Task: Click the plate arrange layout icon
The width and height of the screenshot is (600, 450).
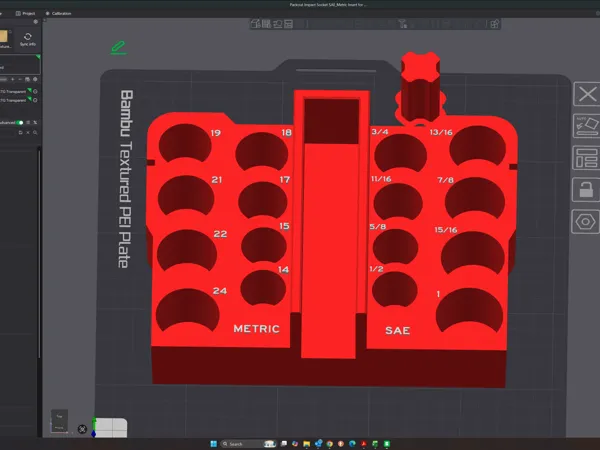Action: pyautogui.click(x=587, y=157)
